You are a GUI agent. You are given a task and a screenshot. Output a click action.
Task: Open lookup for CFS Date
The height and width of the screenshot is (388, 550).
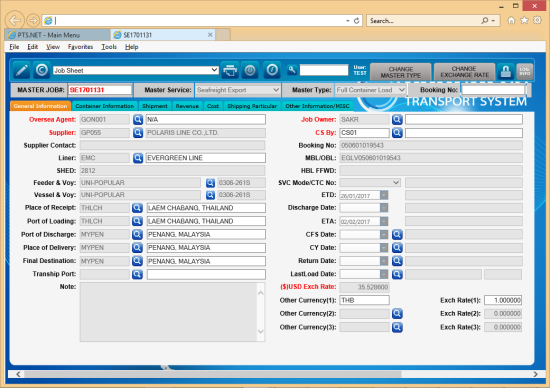(397, 234)
